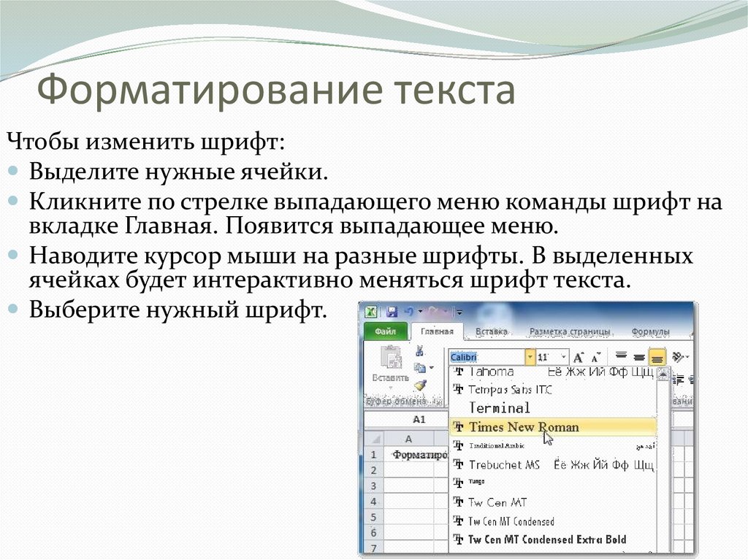Click the Undo arrow icon

[x=409, y=311]
